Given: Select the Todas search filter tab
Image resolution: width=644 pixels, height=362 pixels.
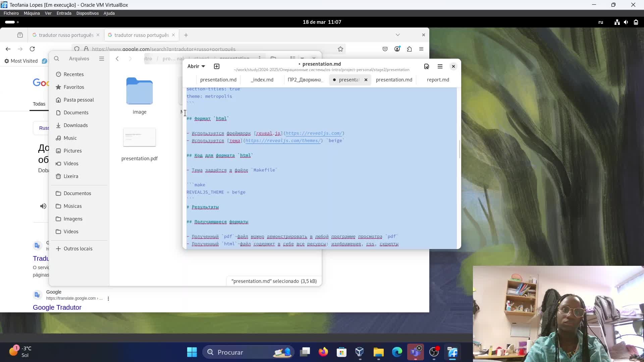Looking at the screenshot, I should [x=39, y=104].
